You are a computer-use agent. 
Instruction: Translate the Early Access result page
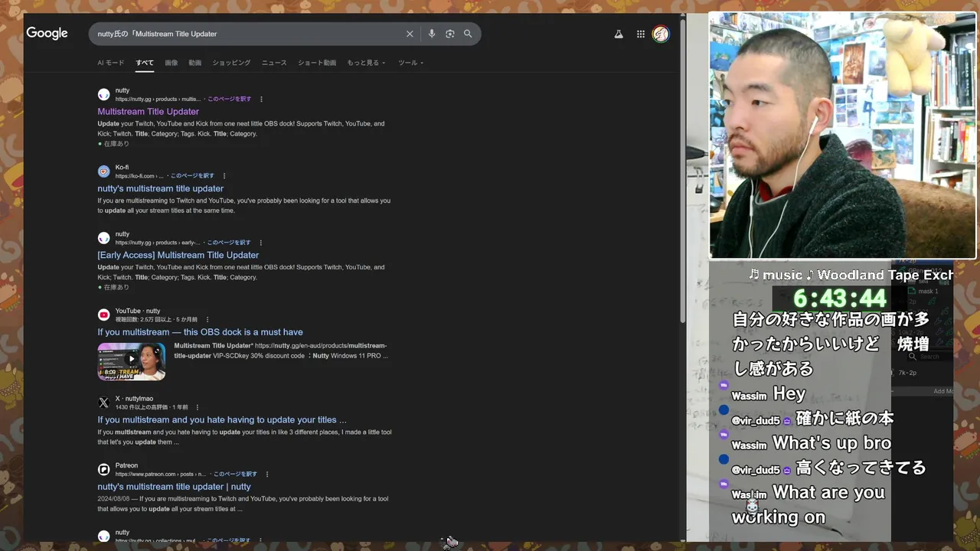click(x=229, y=243)
